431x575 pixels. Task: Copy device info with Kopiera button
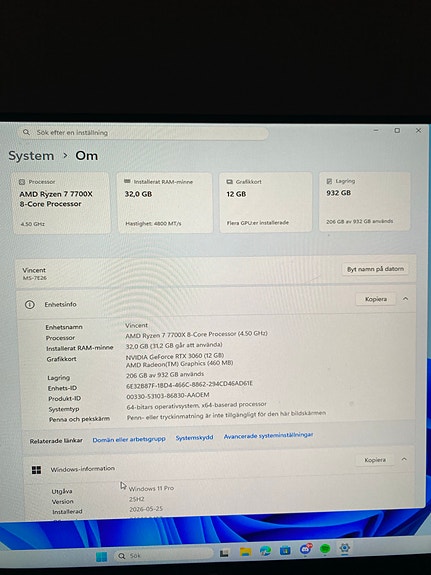tap(376, 299)
